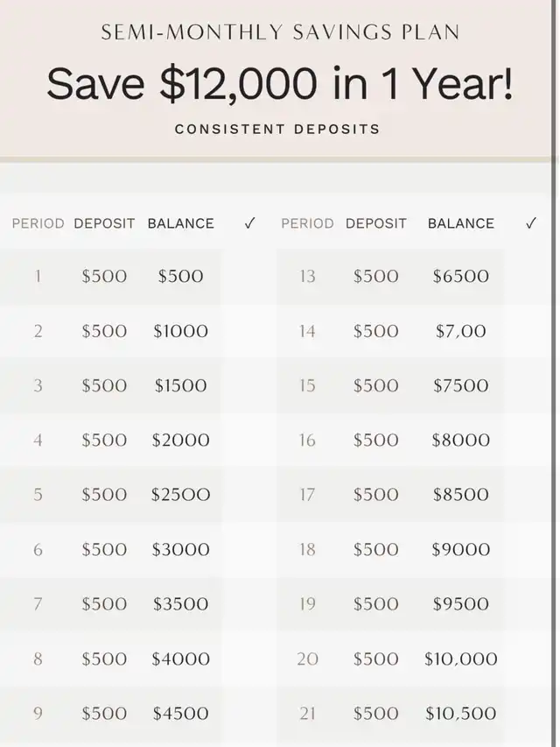
Task: Click the $500 deposit for period 5
Action: [104, 495]
